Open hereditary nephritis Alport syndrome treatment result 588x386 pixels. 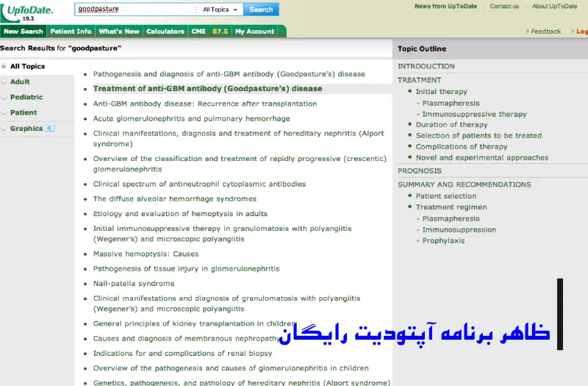(238, 138)
